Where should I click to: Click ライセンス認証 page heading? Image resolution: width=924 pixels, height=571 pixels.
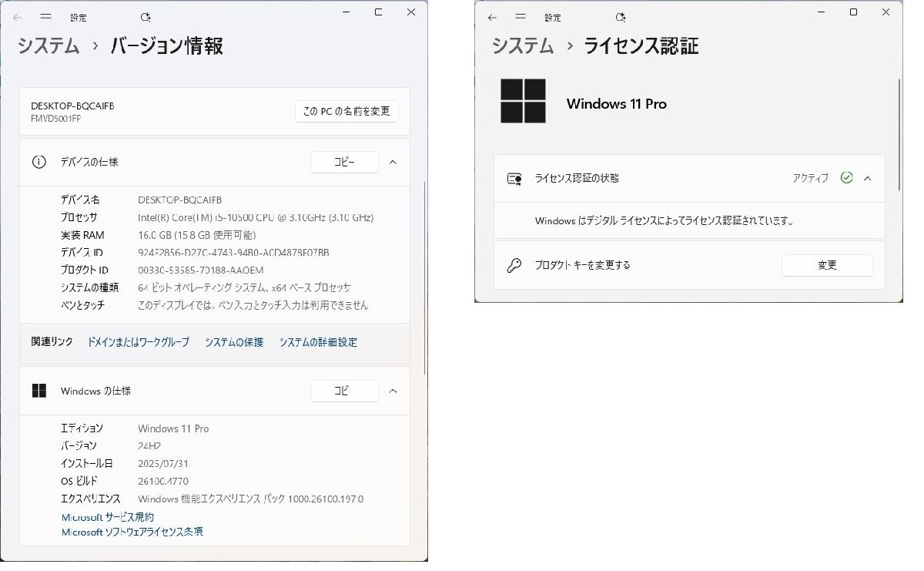[x=641, y=46]
